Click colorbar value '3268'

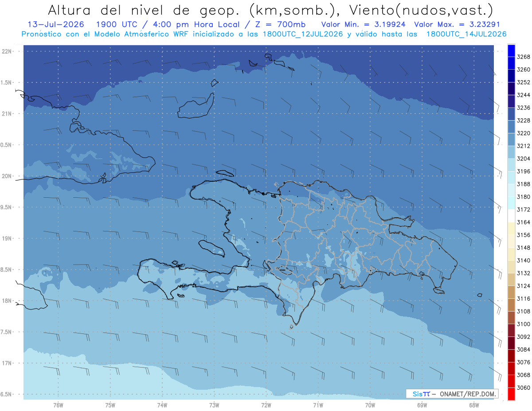tap(524, 57)
